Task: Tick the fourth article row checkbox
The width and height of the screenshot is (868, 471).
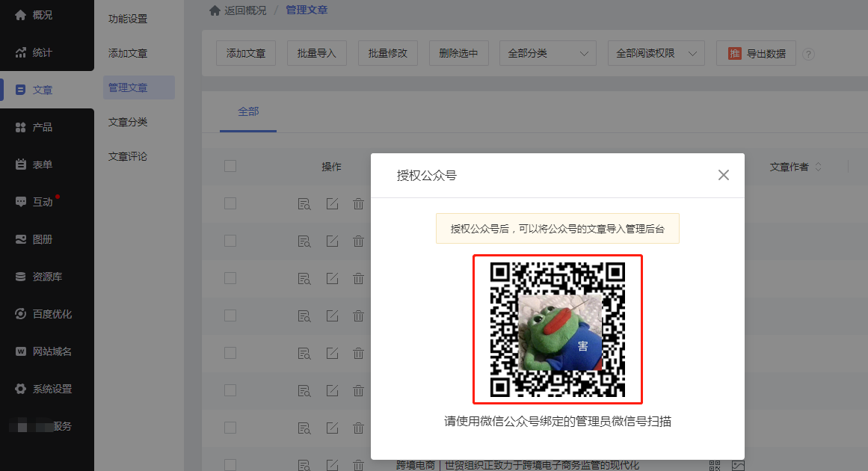Action: 230,315
